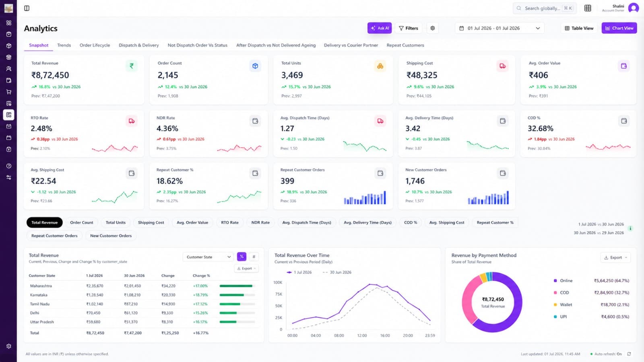Click the refresh icon next to Auto refresh
This screenshot has width=644, height=362.
click(629, 354)
